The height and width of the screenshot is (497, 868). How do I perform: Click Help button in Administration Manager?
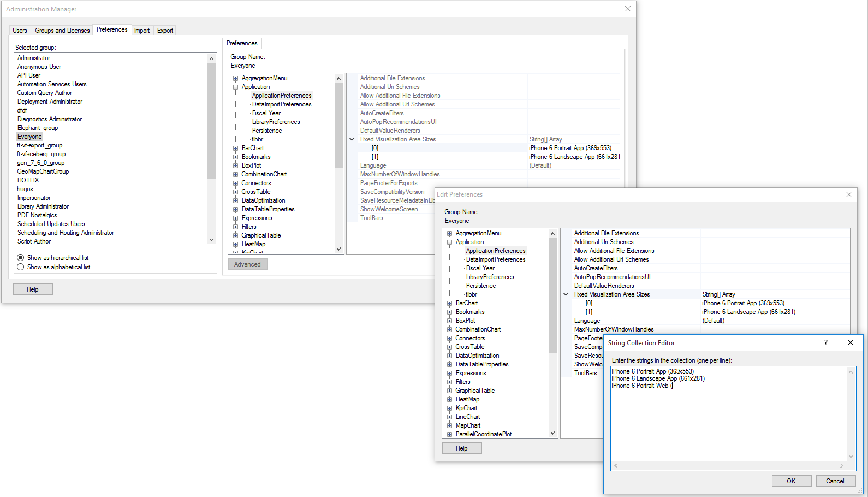(33, 289)
